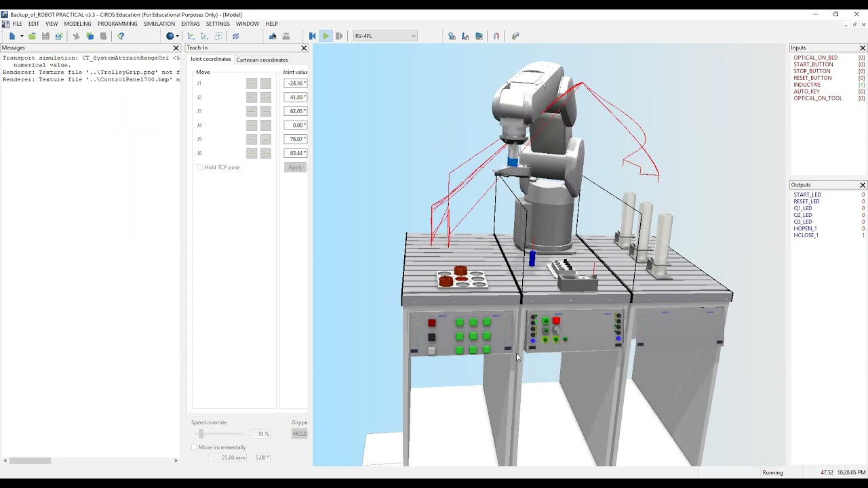Open the MODELING menu

77,24
